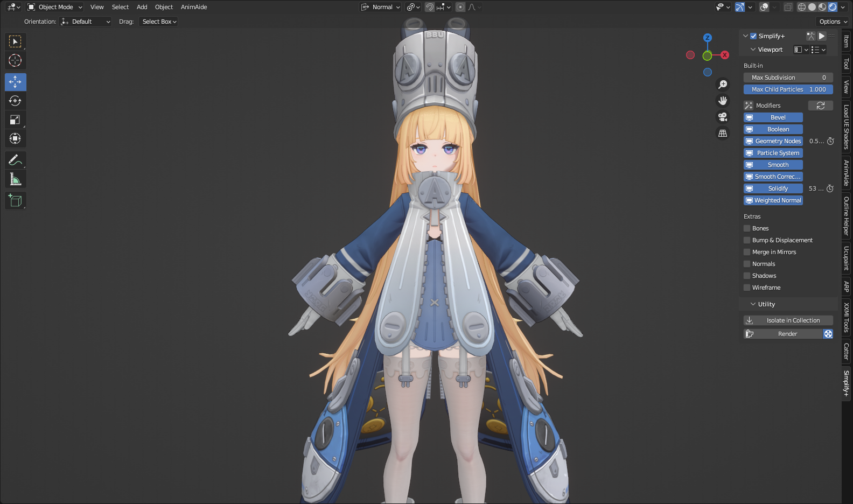853x504 pixels.
Task: Click the Render button
Action: click(x=783, y=334)
